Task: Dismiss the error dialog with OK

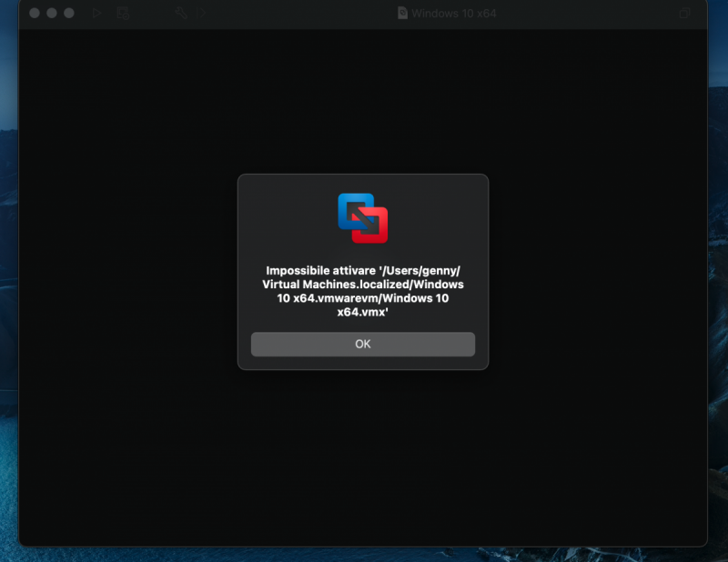Action: [362, 344]
